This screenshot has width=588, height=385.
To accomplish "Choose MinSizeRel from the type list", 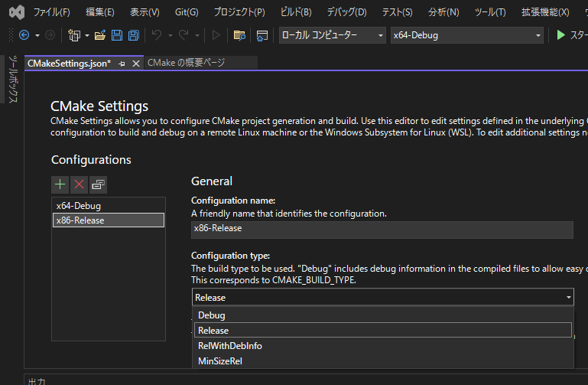I will pyautogui.click(x=383, y=361).
